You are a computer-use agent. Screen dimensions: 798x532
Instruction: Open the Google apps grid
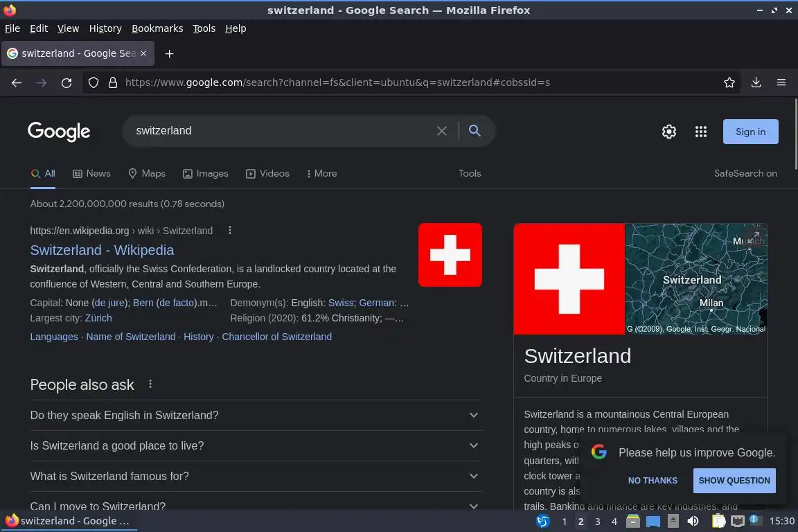(x=701, y=132)
